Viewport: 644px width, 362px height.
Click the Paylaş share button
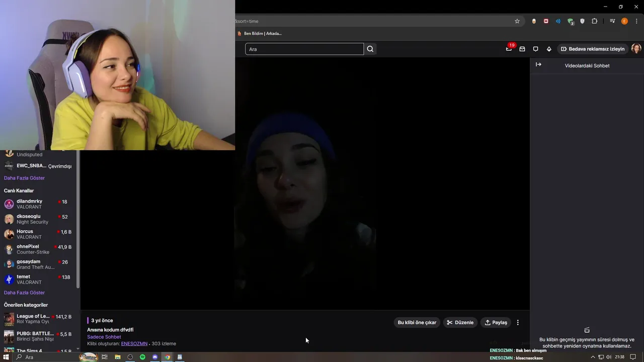496,322
